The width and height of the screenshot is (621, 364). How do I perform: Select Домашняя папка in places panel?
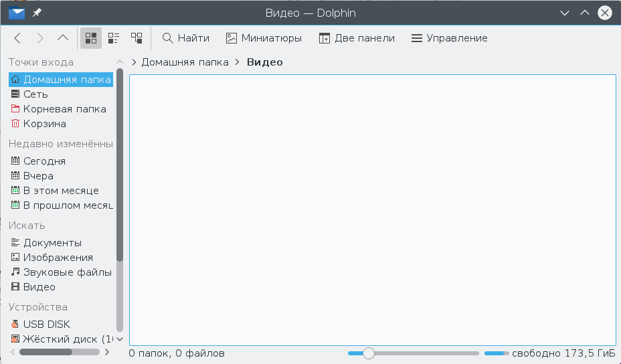point(61,79)
